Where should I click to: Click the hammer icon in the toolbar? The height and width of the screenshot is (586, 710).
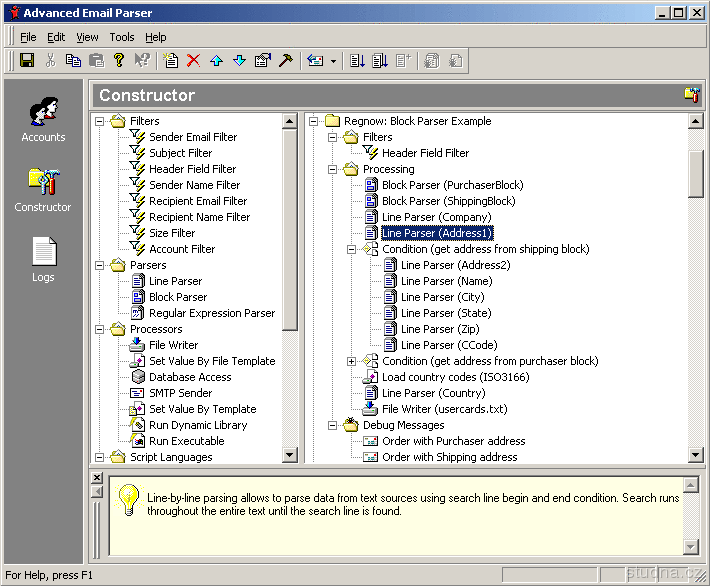285,61
